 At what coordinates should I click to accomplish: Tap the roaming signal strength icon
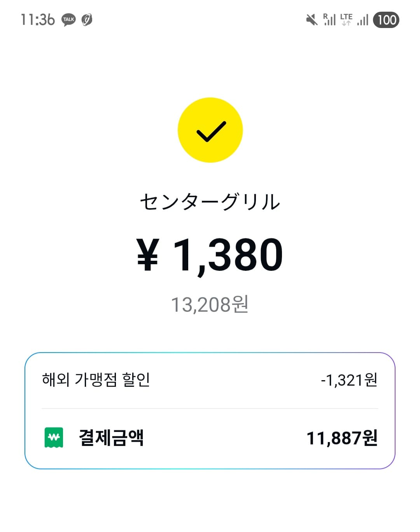pos(329,19)
